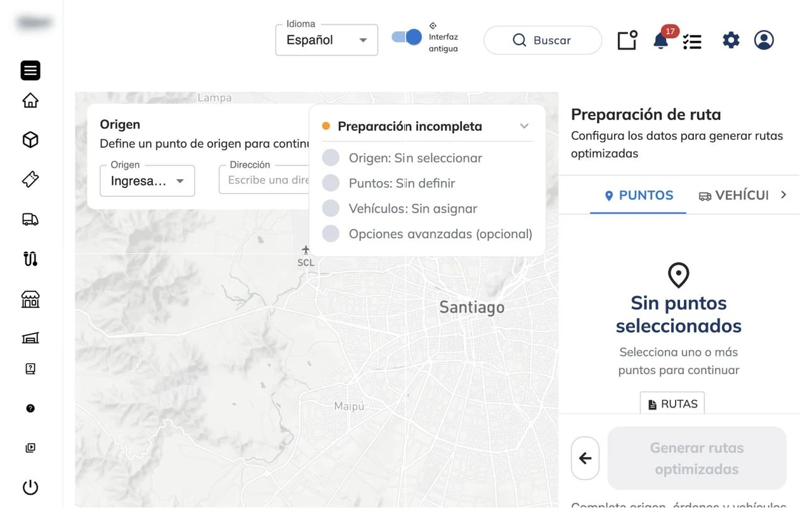Open settings gear icon
The image size is (812, 508).
(731, 40)
